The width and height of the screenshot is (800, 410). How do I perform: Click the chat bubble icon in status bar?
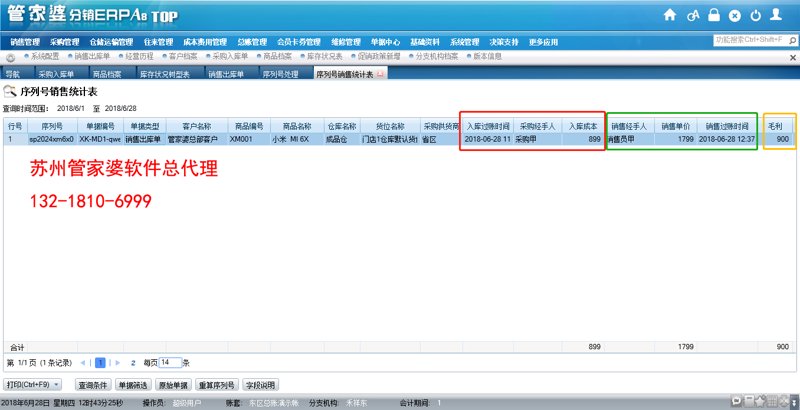click(x=736, y=401)
